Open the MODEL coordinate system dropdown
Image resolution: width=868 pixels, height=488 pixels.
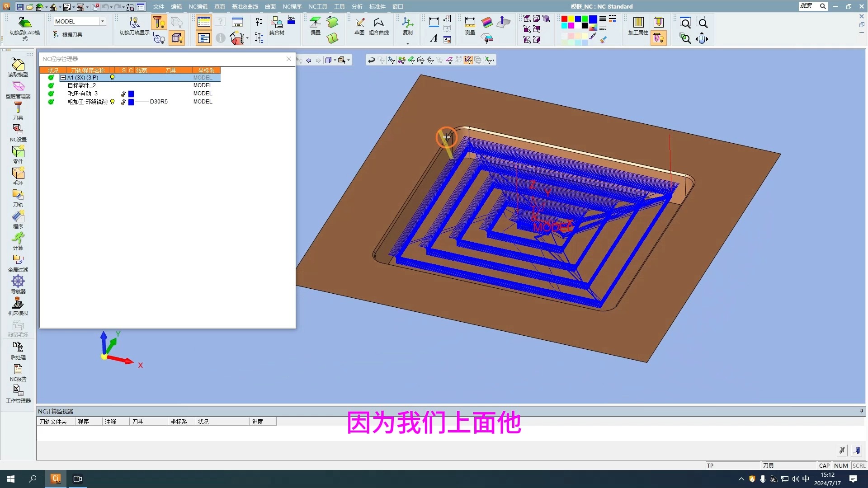point(103,21)
